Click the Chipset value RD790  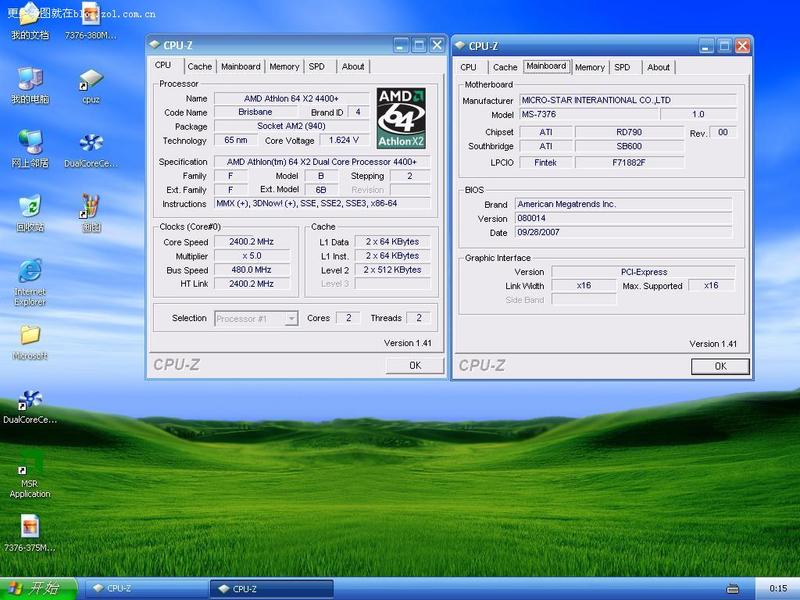pyautogui.click(x=629, y=132)
